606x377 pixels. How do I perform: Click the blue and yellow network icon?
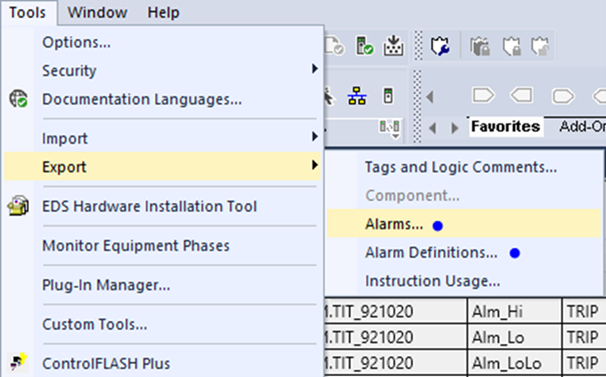357,96
